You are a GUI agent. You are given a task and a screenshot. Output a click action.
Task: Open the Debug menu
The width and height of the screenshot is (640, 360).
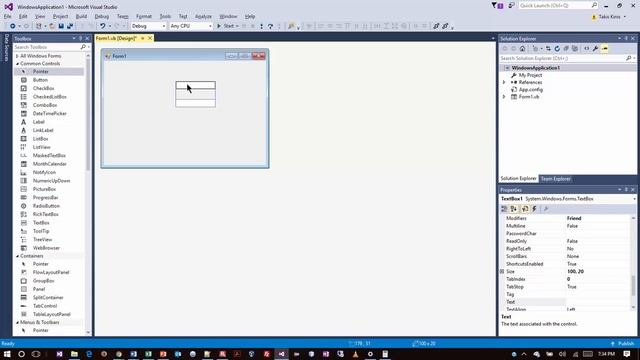click(x=102, y=16)
